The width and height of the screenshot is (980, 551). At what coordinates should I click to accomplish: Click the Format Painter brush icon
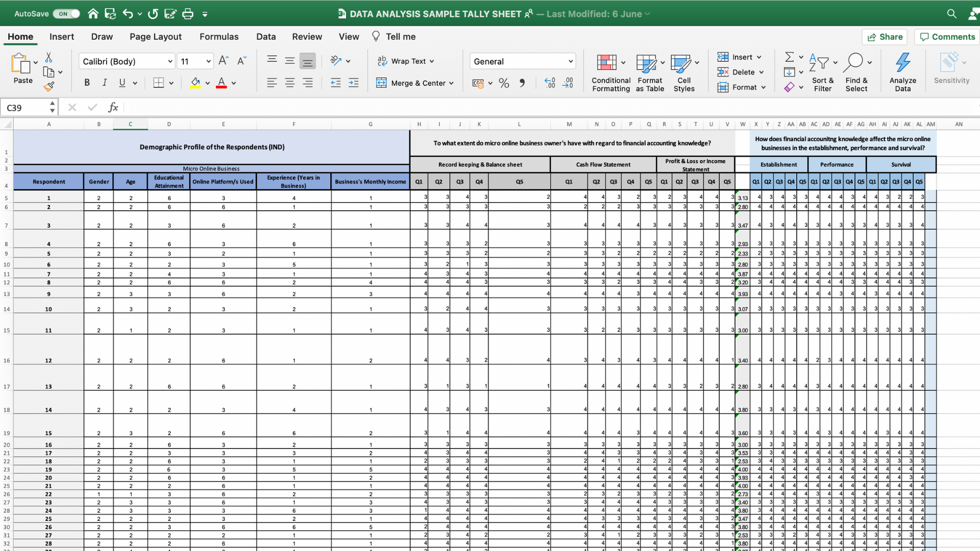tap(48, 87)
